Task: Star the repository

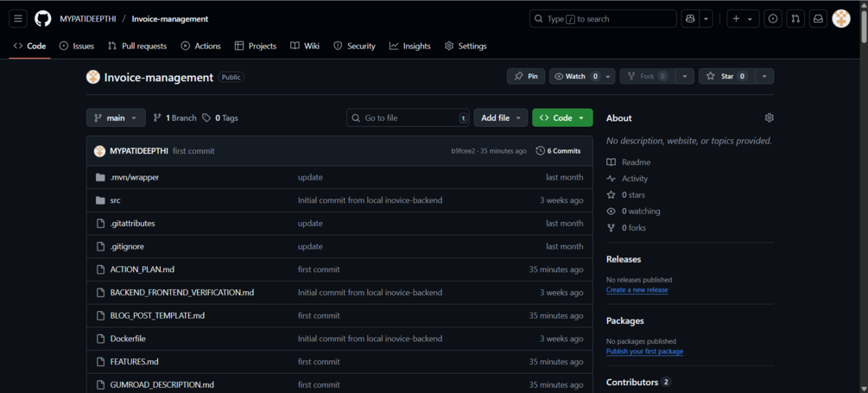Action: [726, 76]
